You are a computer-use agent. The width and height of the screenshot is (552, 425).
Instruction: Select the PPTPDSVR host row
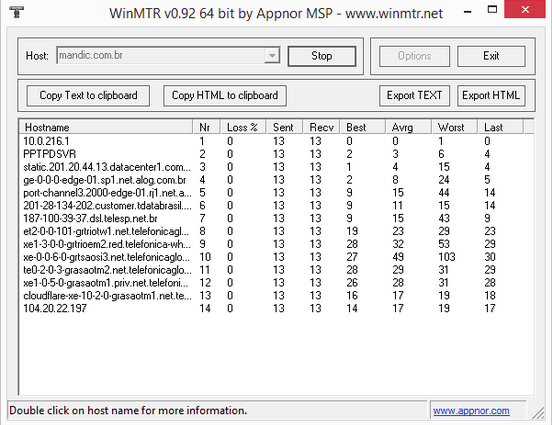(x=276, y=154)
